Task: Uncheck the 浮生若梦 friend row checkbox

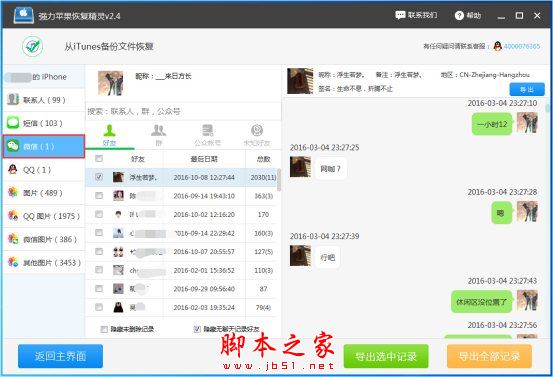Action: [x=99, y=177]
